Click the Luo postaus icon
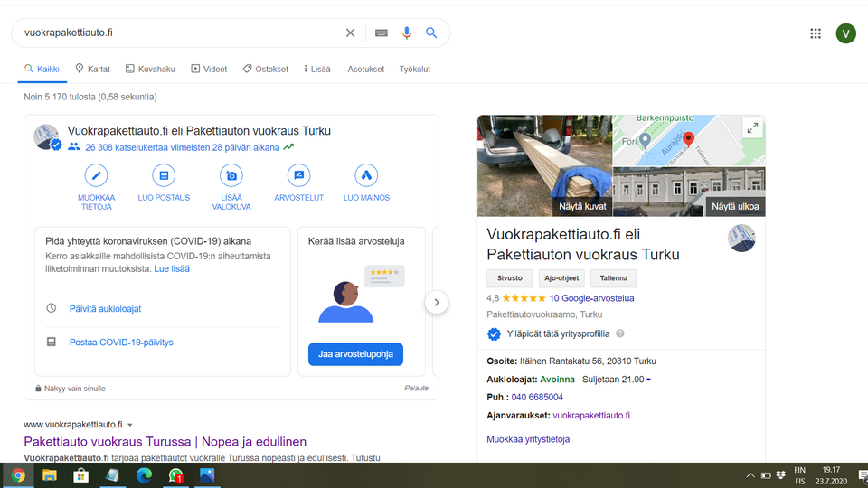Image resolution: width=868 pixels, height=488 pixels. [x=164, y=175]
